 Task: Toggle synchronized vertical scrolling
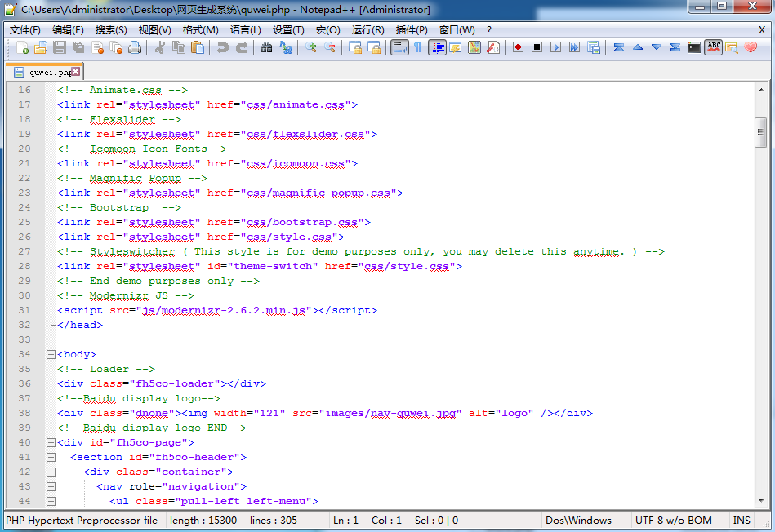pos(355,47)
